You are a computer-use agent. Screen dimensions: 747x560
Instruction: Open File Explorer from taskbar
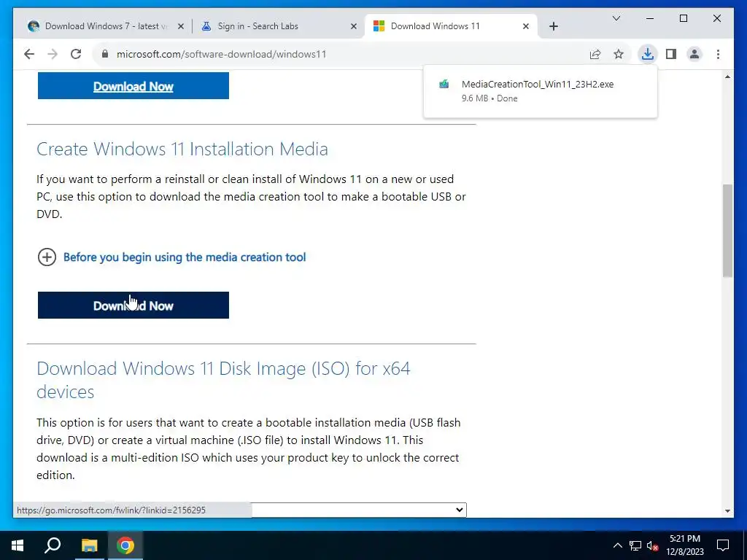tap(89, 545)
